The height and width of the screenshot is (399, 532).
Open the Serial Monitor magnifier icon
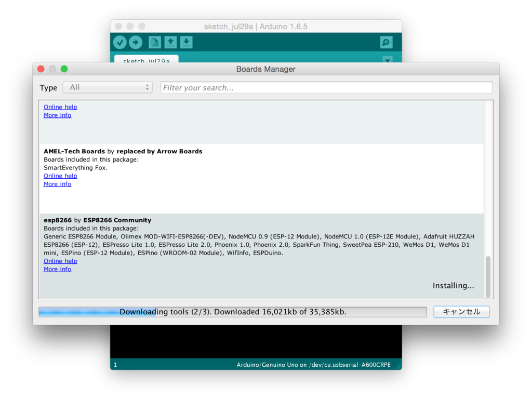point(387,43)
